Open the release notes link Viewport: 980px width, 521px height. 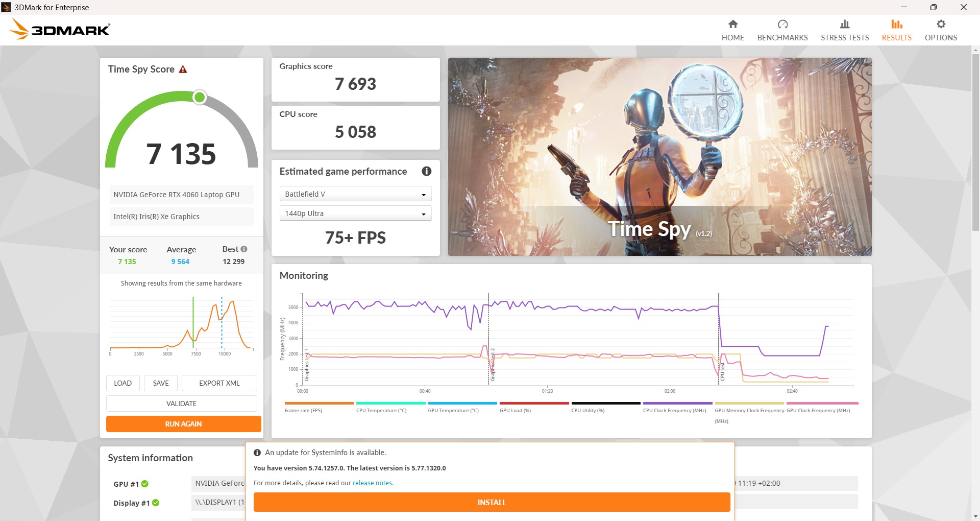pos(372,483)
